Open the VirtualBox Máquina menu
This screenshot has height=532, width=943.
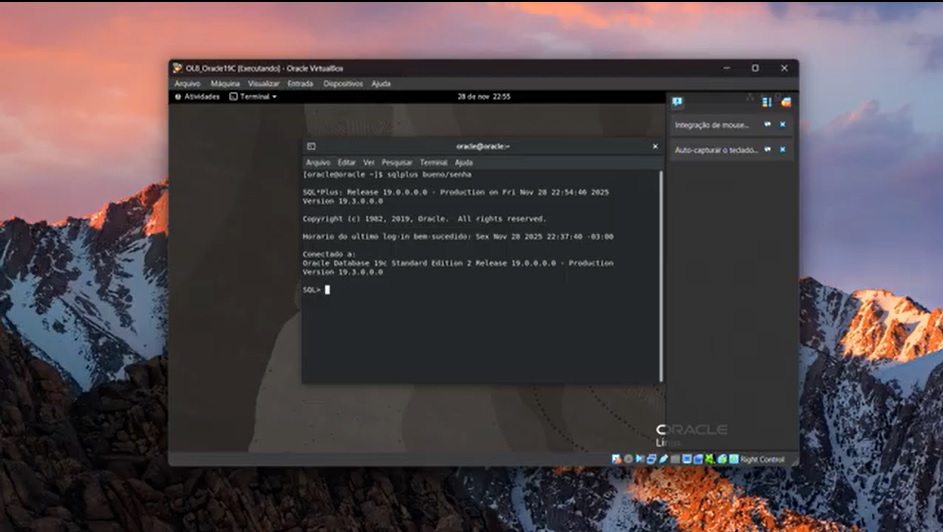[225, 84]
